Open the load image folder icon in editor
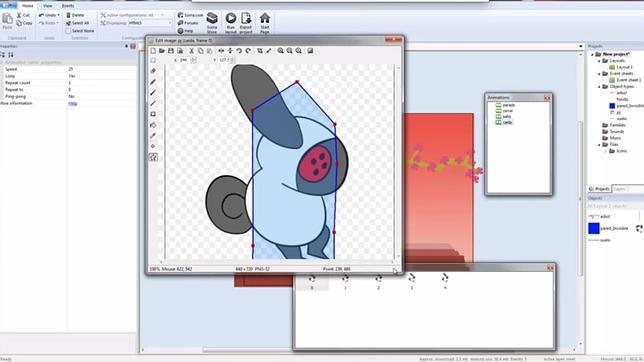 point(162,51)
